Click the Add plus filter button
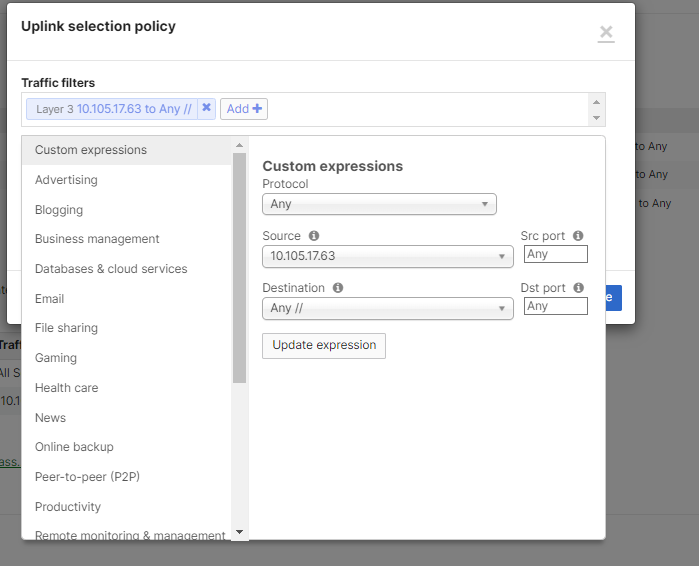The width and height of the screenshot is (699, 566). [244, 109]
